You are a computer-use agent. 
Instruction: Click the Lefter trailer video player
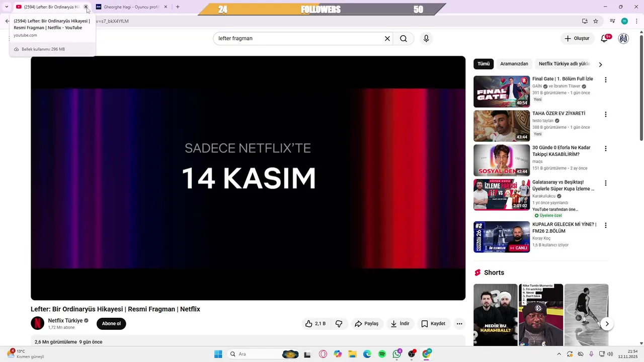(x=248, y=178)
